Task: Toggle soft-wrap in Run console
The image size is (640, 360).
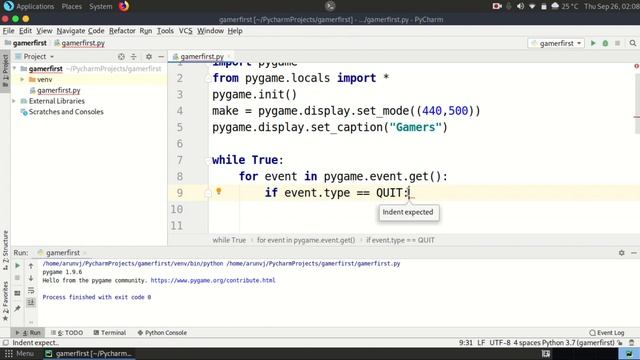Action: click(31, 291)
